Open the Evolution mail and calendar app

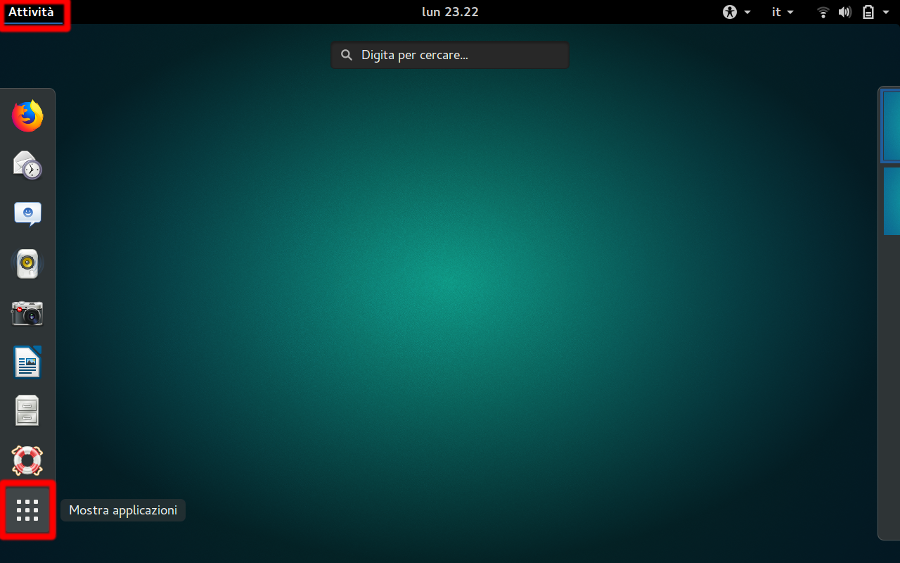click(x=28, y=165)
